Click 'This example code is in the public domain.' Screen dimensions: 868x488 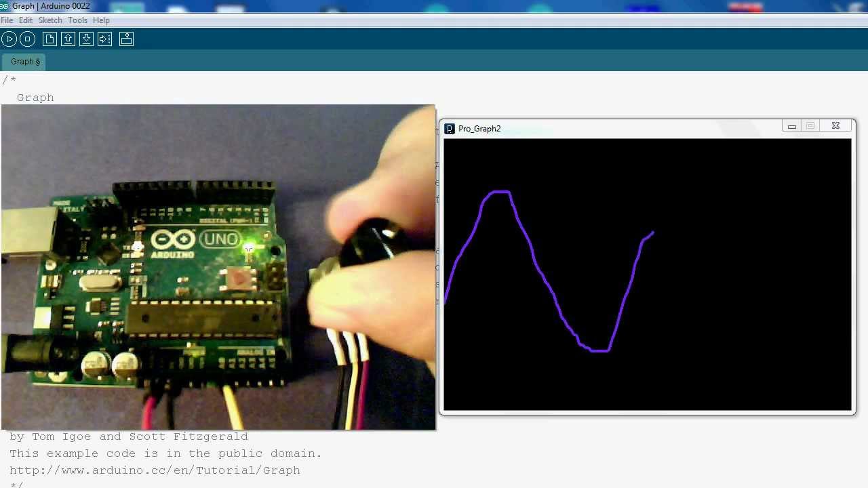[x=165, y=453]
